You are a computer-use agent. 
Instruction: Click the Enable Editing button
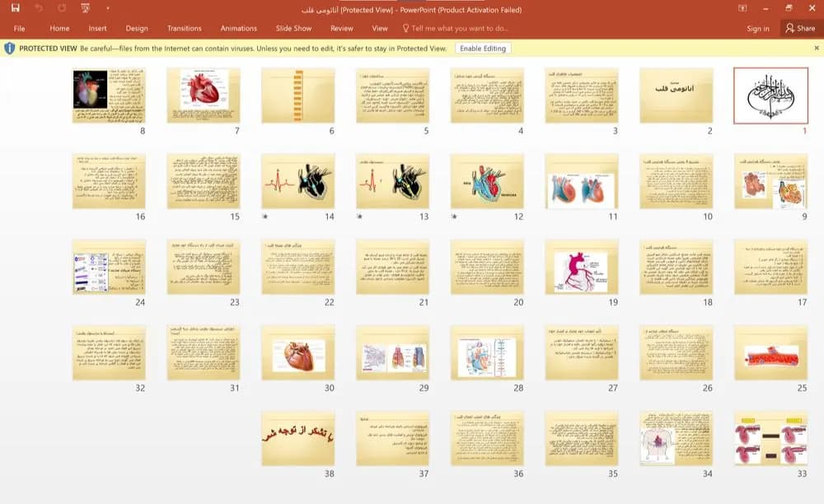(x=482, y=49)
